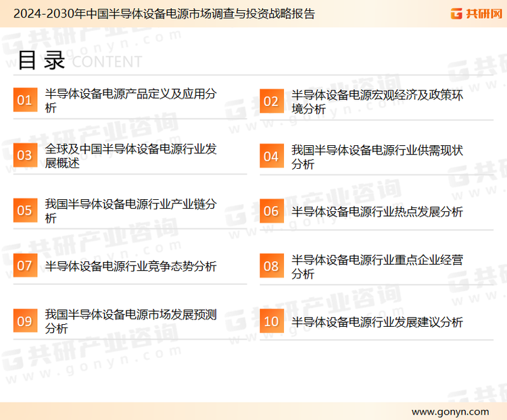This screenshot has width=507, height=420.
Task: Select 我国半导体设备电源市场发展预测分析 entry
Action: click(x=130, y=321)
